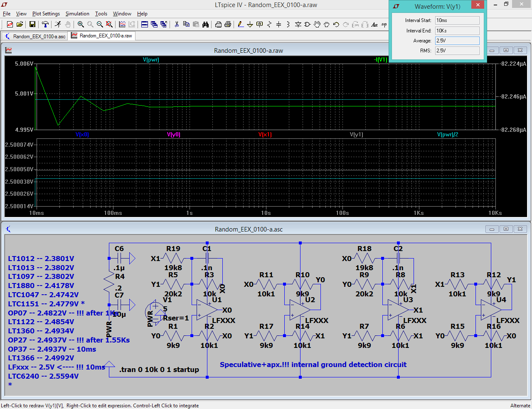Select the Label Net tool

pyautogui.click(x=260, y=25)
